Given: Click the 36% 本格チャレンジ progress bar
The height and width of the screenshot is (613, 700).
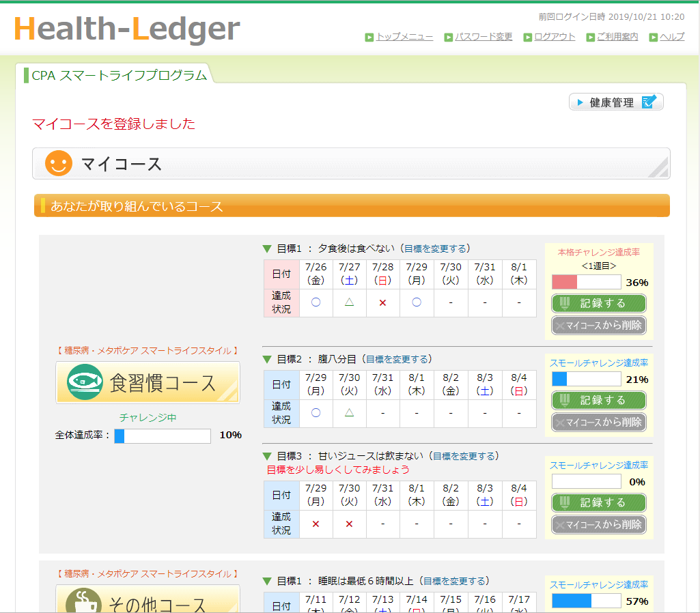Looking at the screenshot, I should click(x=586, y=282).
